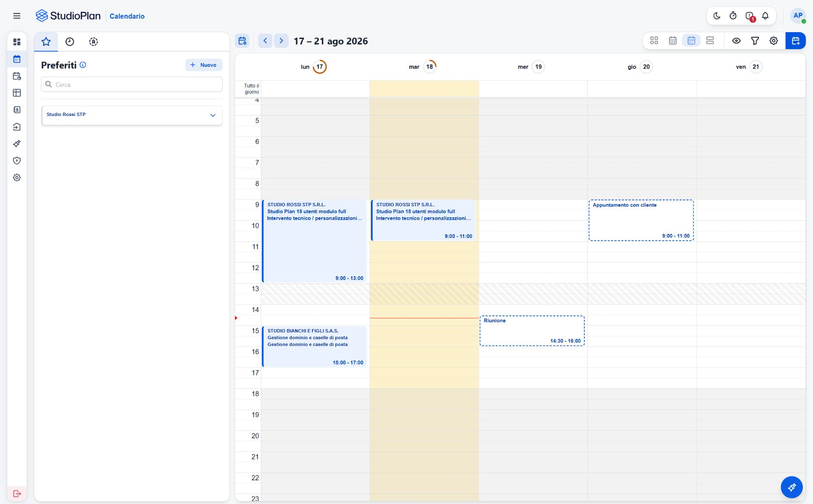Viewport: 813px width, 504px height.
Task: Open the stopwatch timer icon
Action: coord(733,16)
